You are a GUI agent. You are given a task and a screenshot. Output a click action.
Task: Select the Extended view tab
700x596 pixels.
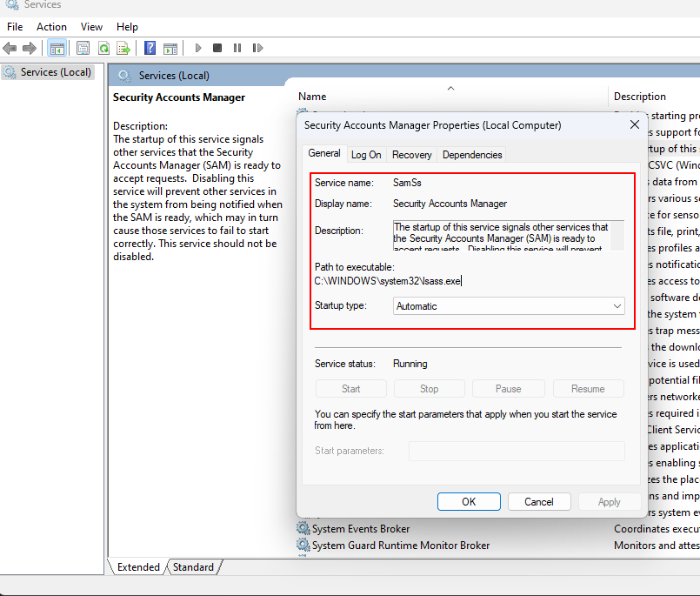(138, 567)
